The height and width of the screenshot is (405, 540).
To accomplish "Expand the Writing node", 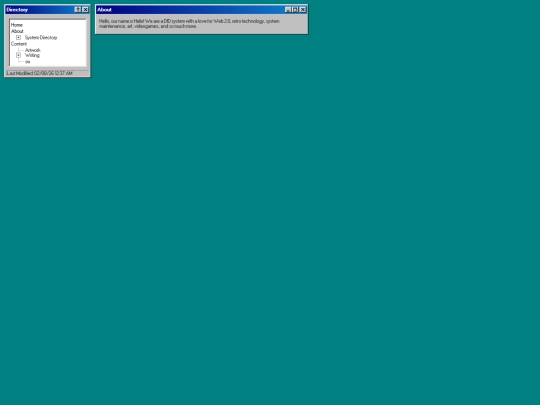I will coord(19,55).
